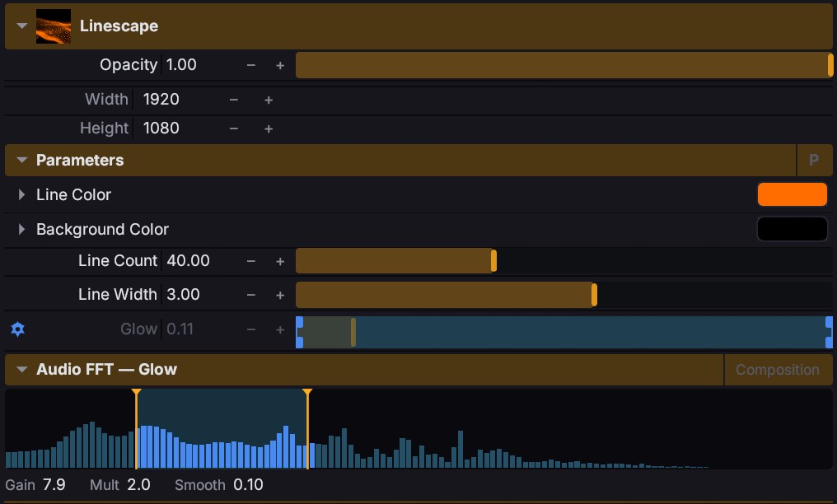Open the orange Line Color swatch
This screenshot has width=837, height=504.
click(793, 194)
